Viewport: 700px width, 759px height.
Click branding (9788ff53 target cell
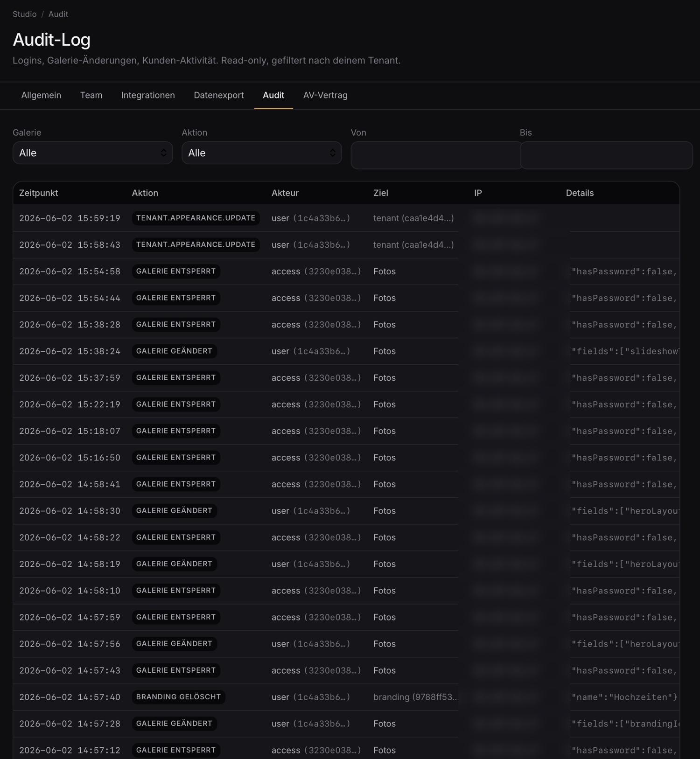click(x=416, y=697)
